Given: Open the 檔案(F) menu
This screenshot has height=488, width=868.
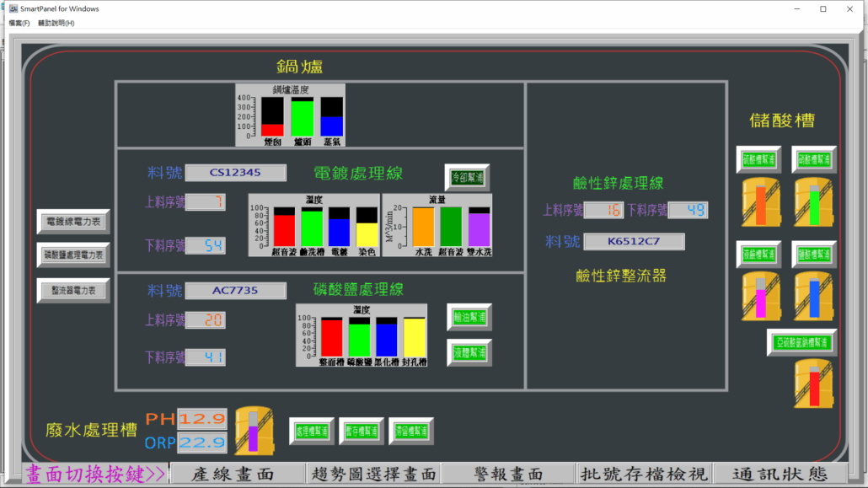Looking at the screenshot, I should 19,23.
